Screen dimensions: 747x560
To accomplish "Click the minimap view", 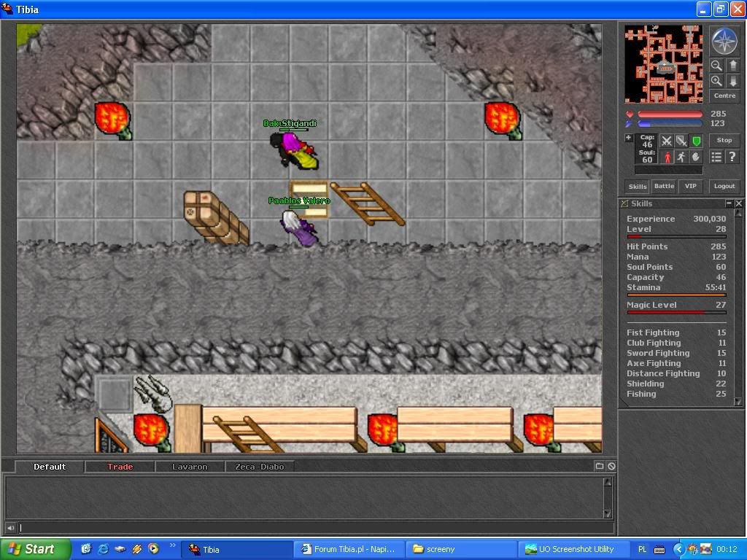I will 664,64.
